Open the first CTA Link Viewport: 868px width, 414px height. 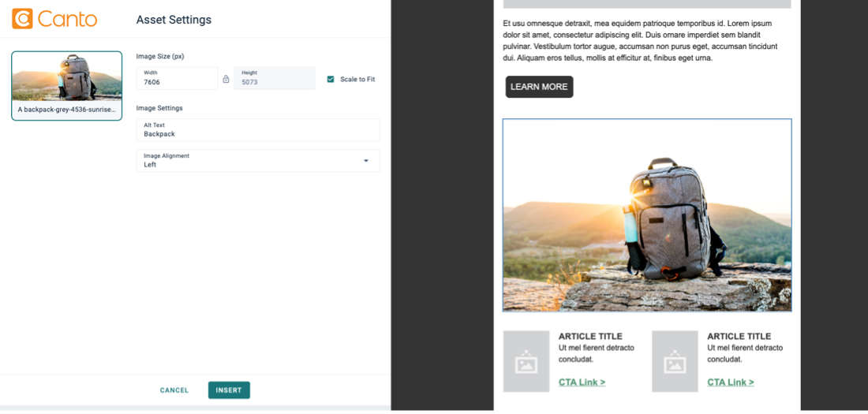(x=582, y=382)
